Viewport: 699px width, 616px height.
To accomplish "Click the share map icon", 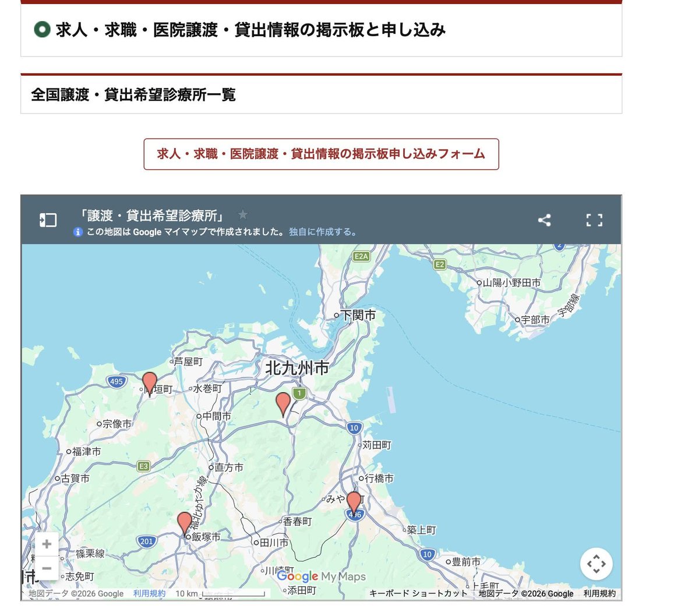I will click(544, 220).
